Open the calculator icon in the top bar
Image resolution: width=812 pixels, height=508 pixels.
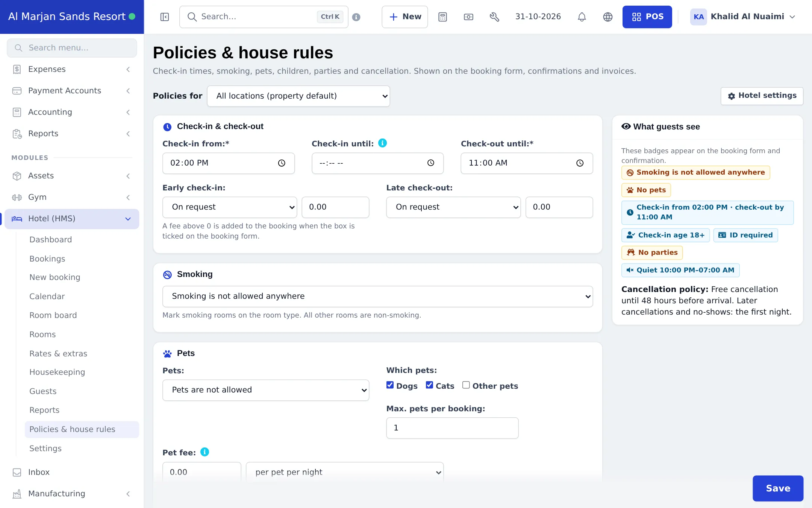[x=443, y=17]
